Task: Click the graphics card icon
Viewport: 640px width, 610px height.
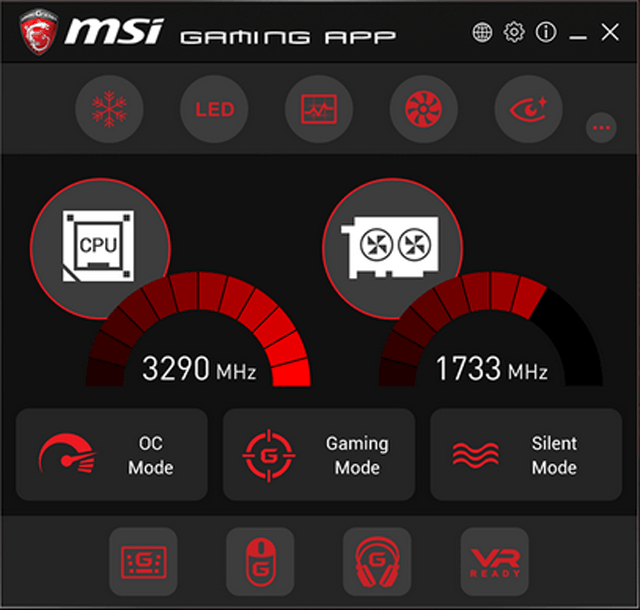Action: 390,247
